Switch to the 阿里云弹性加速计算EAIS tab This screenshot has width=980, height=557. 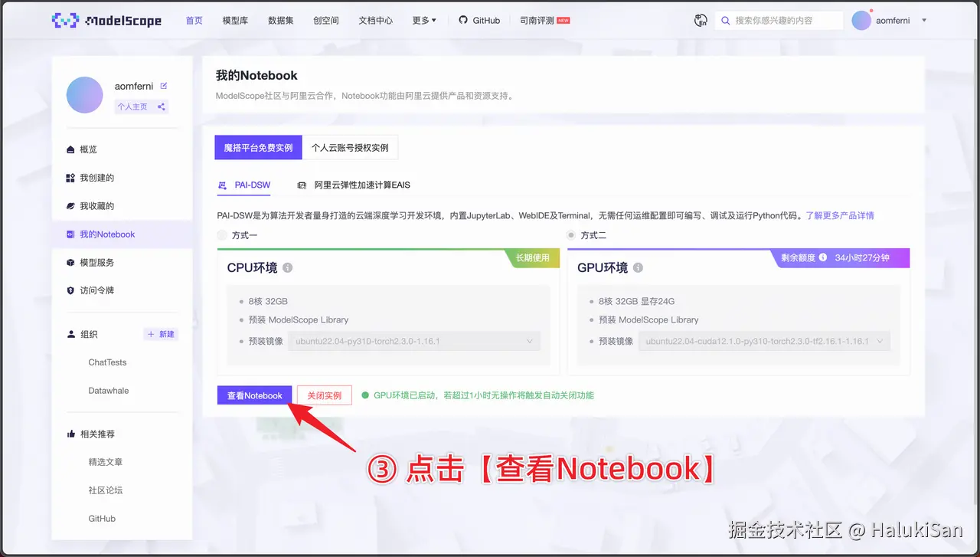click(x=353, y=185)
